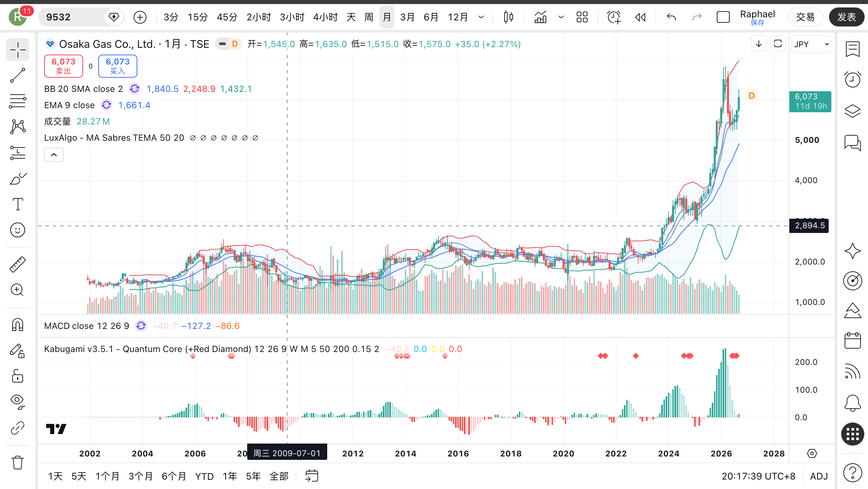Open the chart patterns tool
The image size is (868, 489).
(18, 127)
